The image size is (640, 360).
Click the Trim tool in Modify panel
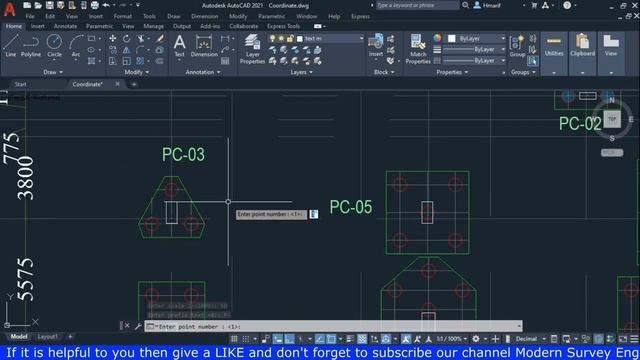(141, 38)
